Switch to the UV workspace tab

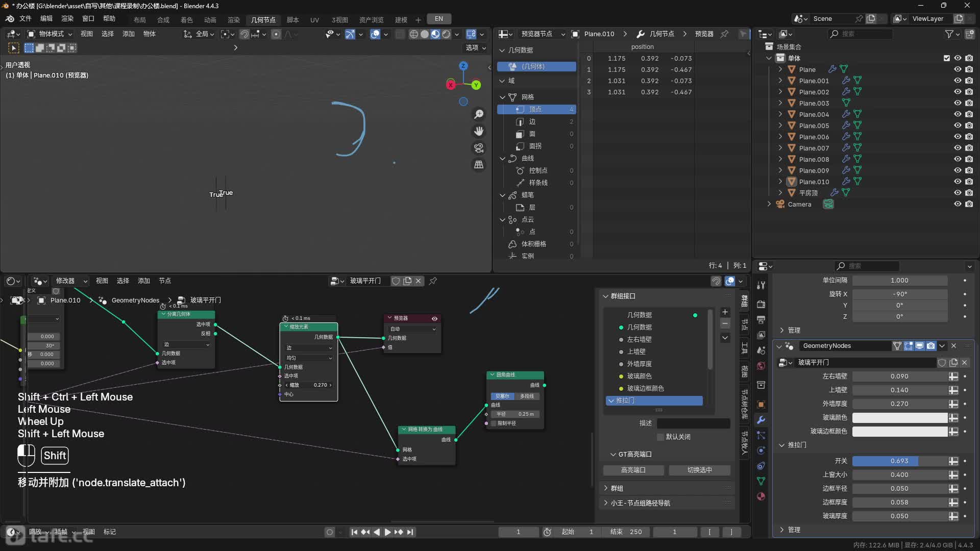point(314,19)
